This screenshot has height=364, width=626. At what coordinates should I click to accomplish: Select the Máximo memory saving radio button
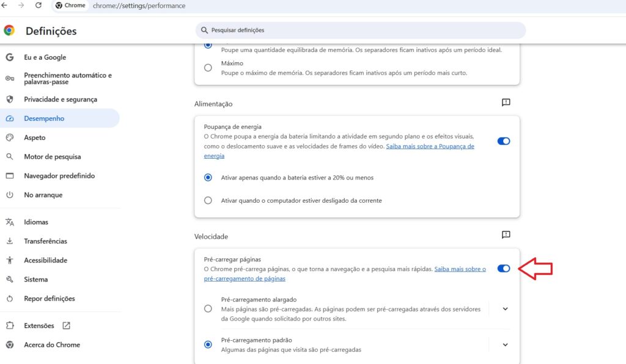pyautogui.click(x=208, y=67)
